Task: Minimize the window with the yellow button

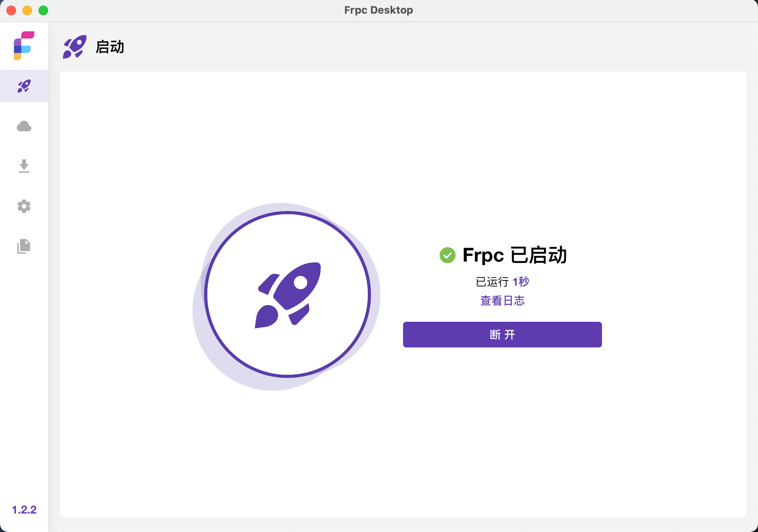Action: pos(27,10)
